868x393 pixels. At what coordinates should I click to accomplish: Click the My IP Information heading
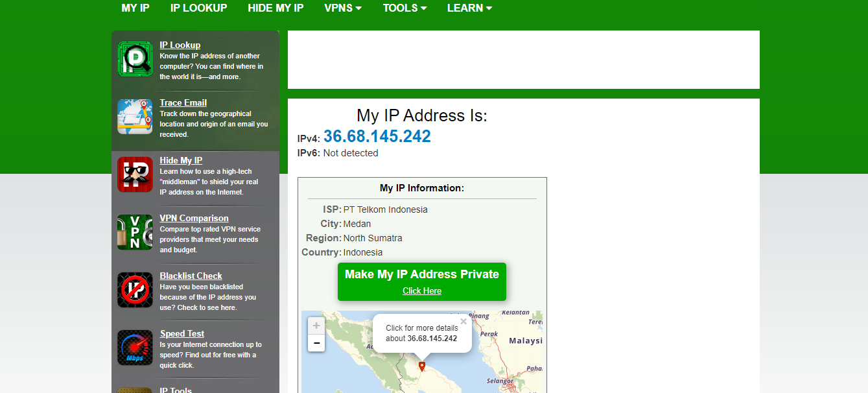click(x=422, y=188)
